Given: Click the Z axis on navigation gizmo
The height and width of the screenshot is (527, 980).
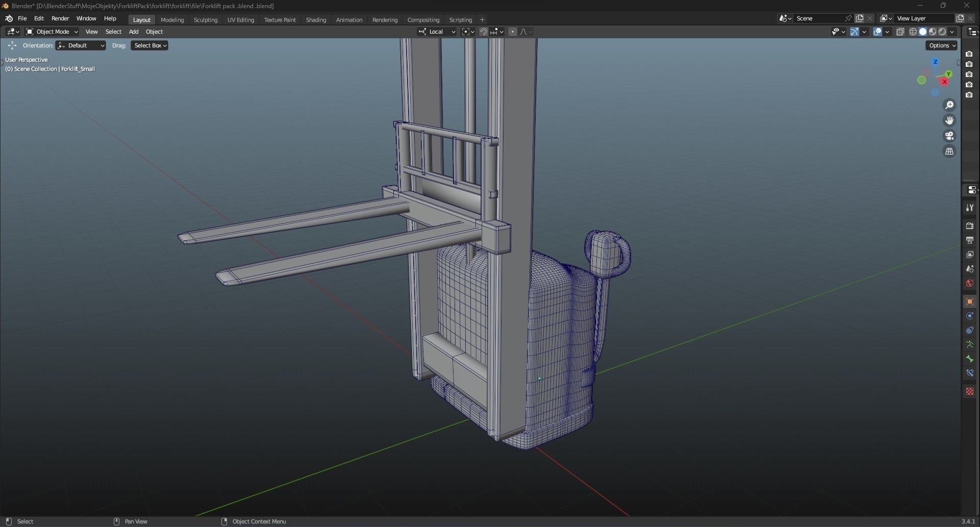Looking at the screenshot, I should (935, 62).
